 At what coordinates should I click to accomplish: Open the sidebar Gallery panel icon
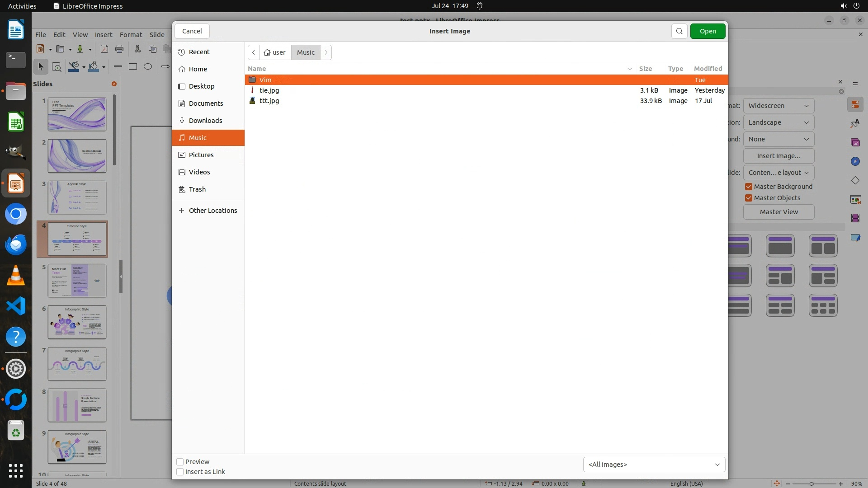pyautogui.click(x=855, y=142)
